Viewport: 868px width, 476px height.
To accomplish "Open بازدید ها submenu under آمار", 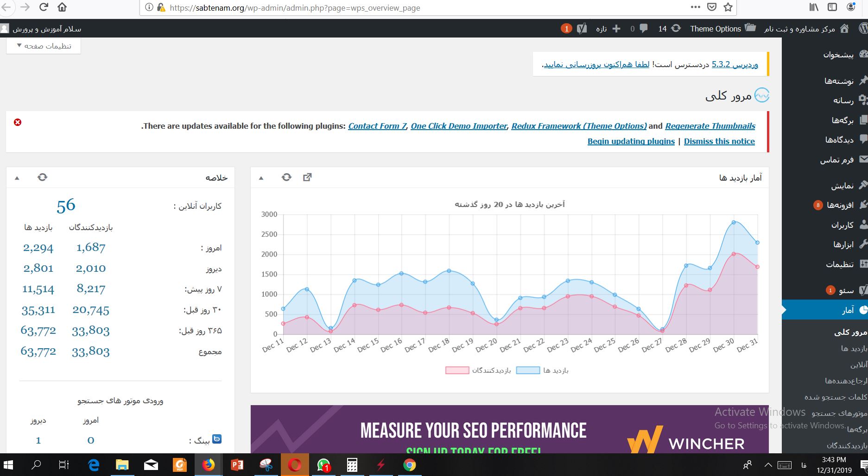I will (854, 349).
